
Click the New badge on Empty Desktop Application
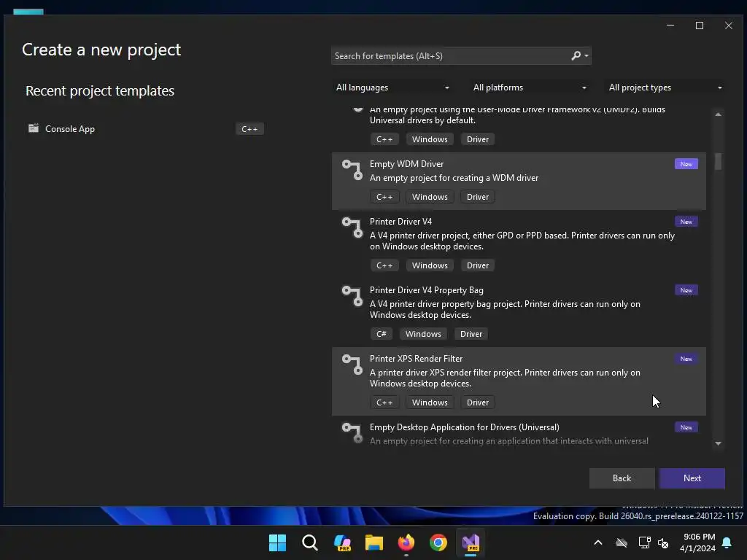point(686,427)
